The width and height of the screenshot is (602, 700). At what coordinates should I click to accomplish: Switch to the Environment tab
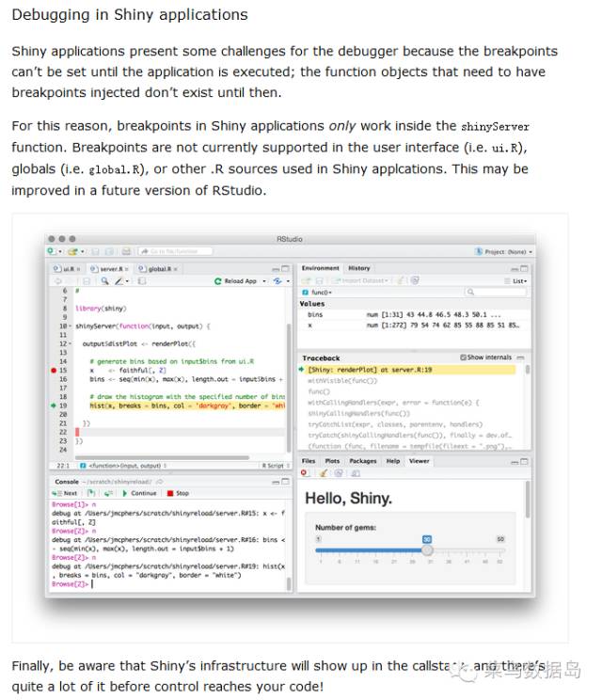(320, 268)
